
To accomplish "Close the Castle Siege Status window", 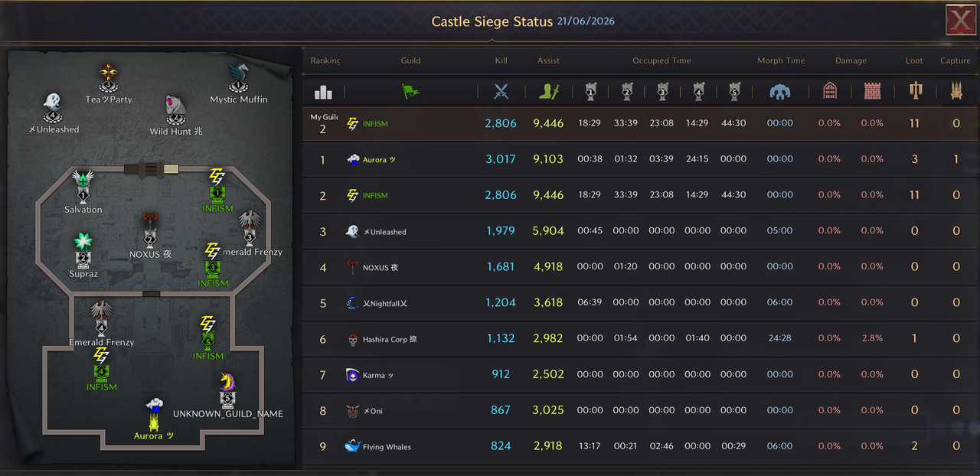I will tap(960, 21).
